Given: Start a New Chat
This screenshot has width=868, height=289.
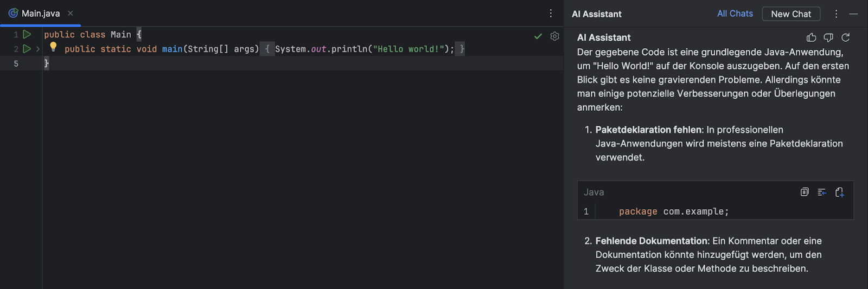Looking at the screenshot, I should click(791, 14).
